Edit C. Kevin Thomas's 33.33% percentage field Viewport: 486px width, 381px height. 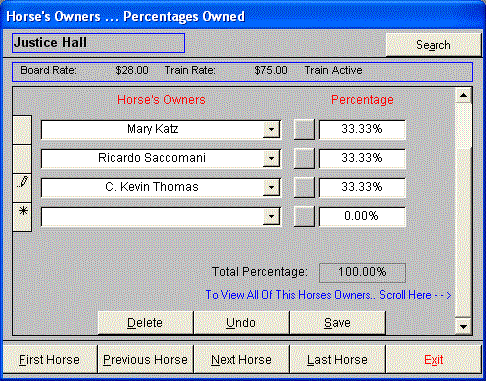point(362,187)
